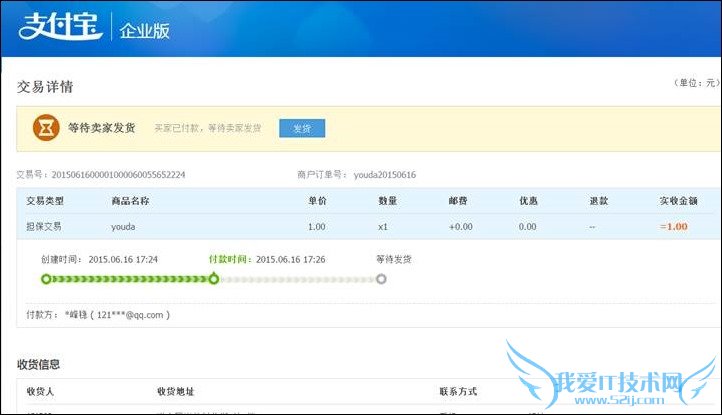
Task: Click the 收货地址 column header
Action: [175, 392]
